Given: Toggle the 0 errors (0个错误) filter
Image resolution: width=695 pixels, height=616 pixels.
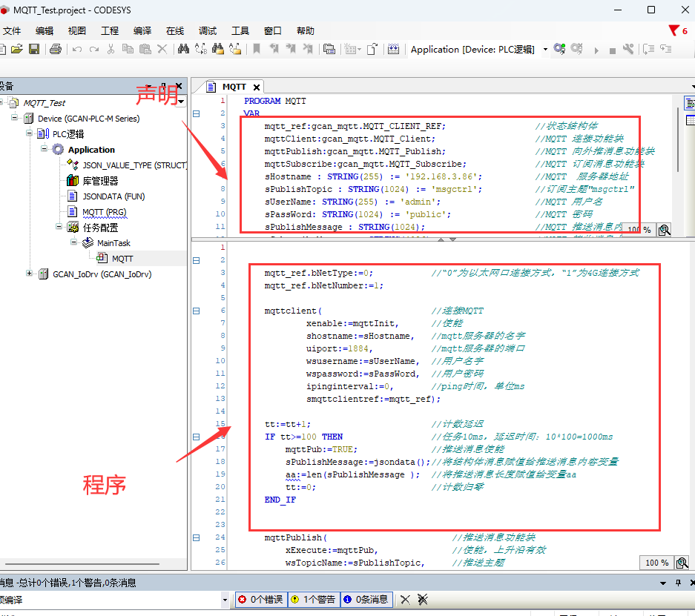Looking at the screenshot, I should [x=260, y=599].
